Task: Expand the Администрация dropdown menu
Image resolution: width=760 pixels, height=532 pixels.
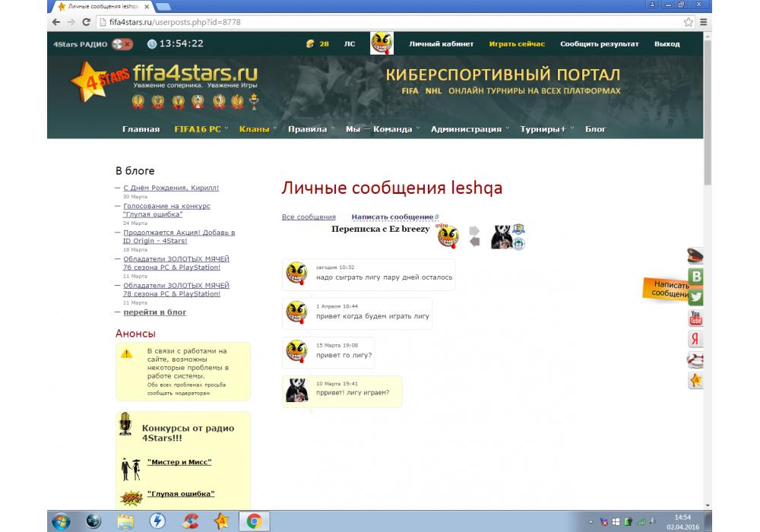Action: point(470,129)
